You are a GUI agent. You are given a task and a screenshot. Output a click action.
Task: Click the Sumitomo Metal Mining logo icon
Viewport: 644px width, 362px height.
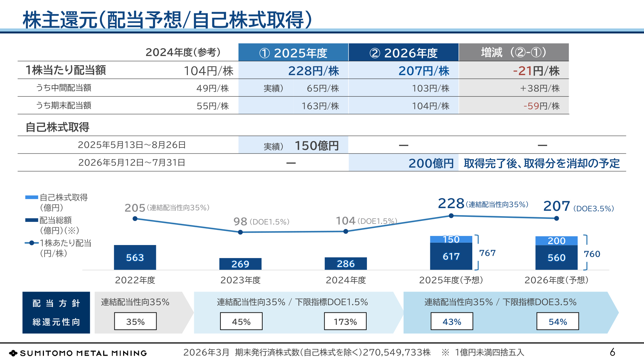(13, 353)
